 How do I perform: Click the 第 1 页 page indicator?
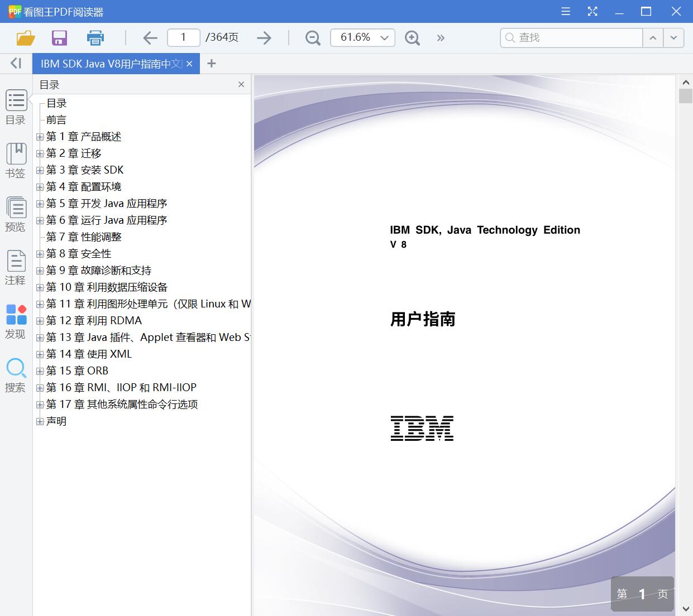[x=642, y=594]
